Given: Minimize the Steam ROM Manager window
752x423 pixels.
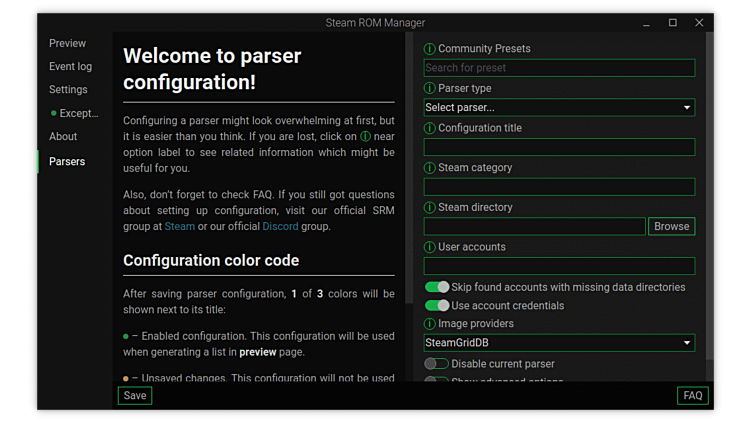Looking at the screenshot, I should [x=646, y=23].
